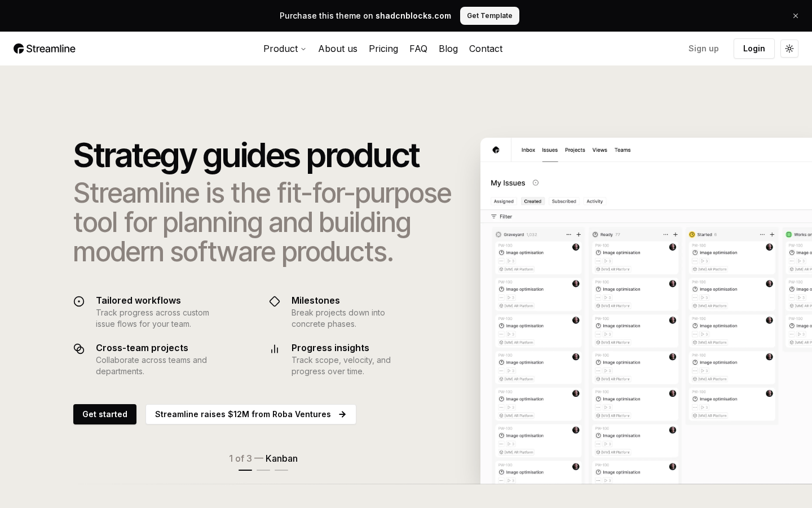Click the Milestones diamond icon

[x=275, y=301]
